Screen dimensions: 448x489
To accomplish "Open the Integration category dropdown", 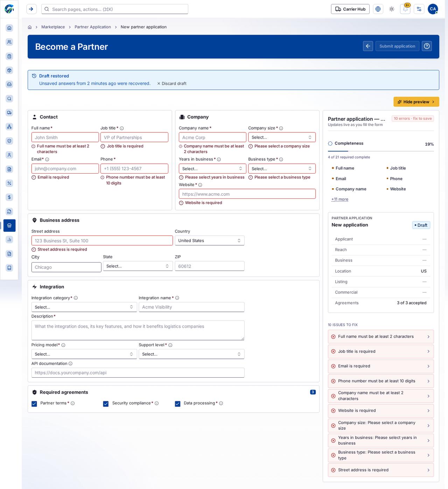I will click(x=84, y=307).
